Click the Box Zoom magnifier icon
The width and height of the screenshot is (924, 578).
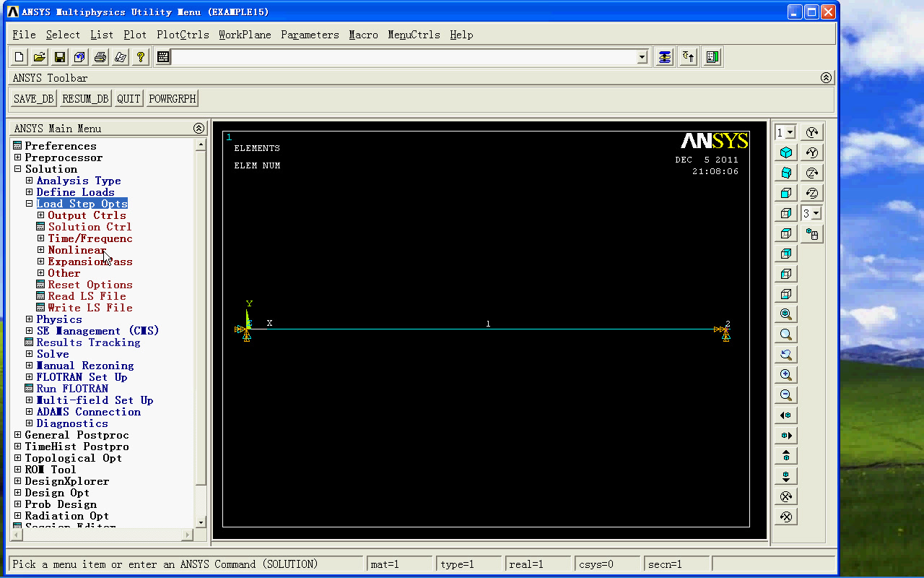click(786, 335)
